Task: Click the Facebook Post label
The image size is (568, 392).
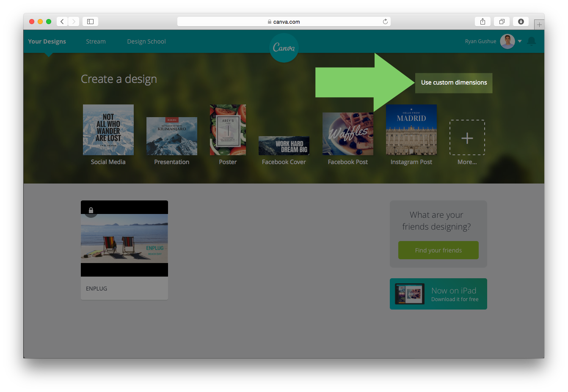Action: [x=348, y=162]
